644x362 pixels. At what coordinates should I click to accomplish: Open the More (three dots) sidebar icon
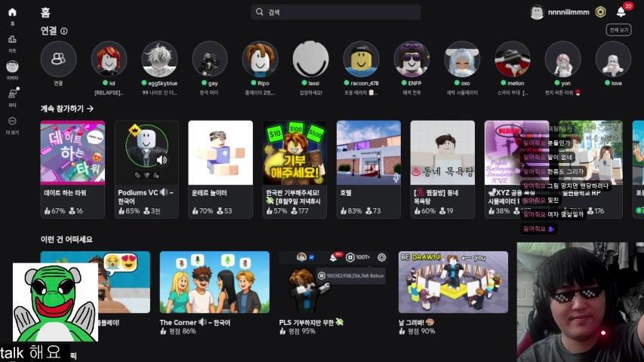coord(12,121)
